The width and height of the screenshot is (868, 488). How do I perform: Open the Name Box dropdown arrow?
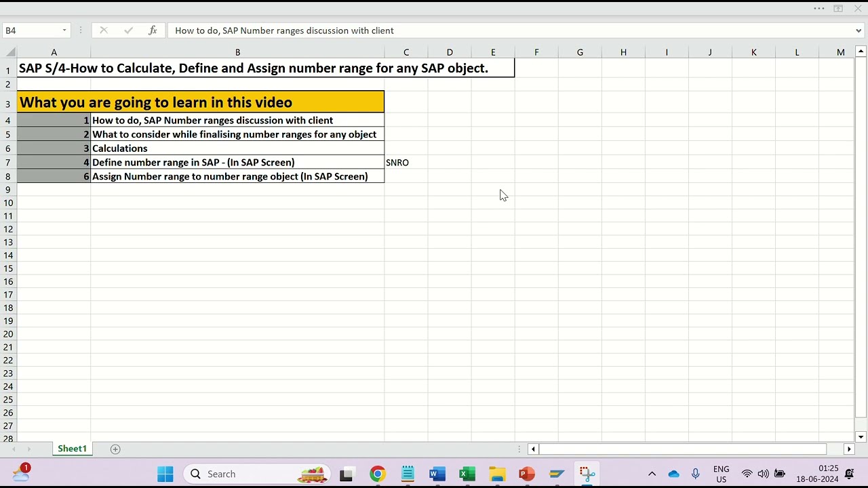pos(64,30)
